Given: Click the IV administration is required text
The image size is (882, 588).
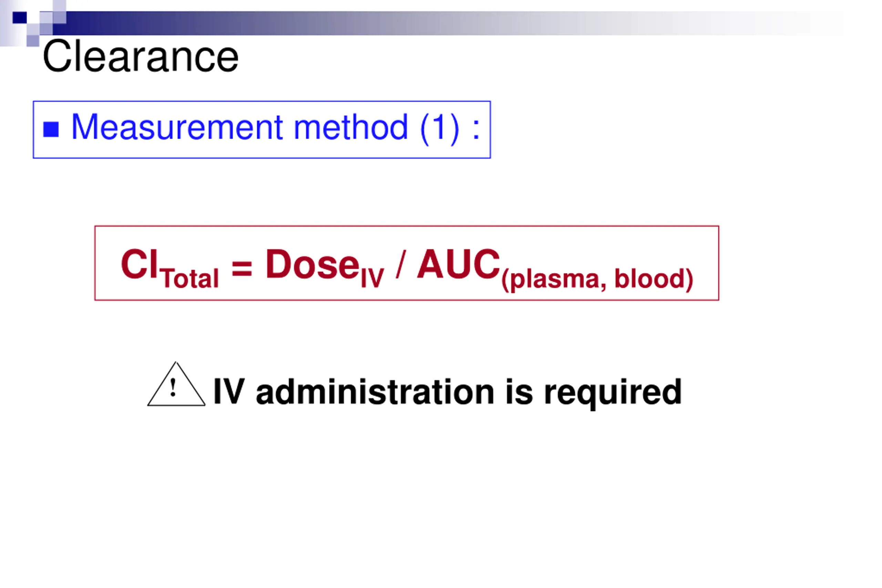Looking at the screenshot, I should tap(448, 393).
